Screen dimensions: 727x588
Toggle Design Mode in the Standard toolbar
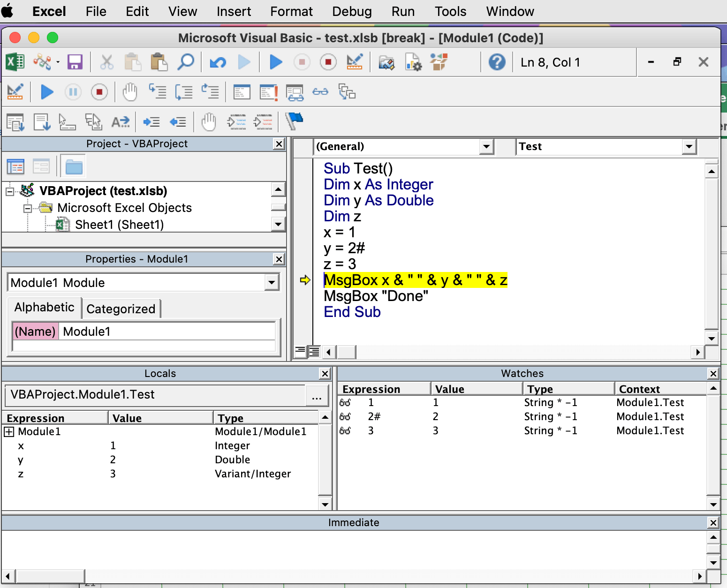[355, 62]
